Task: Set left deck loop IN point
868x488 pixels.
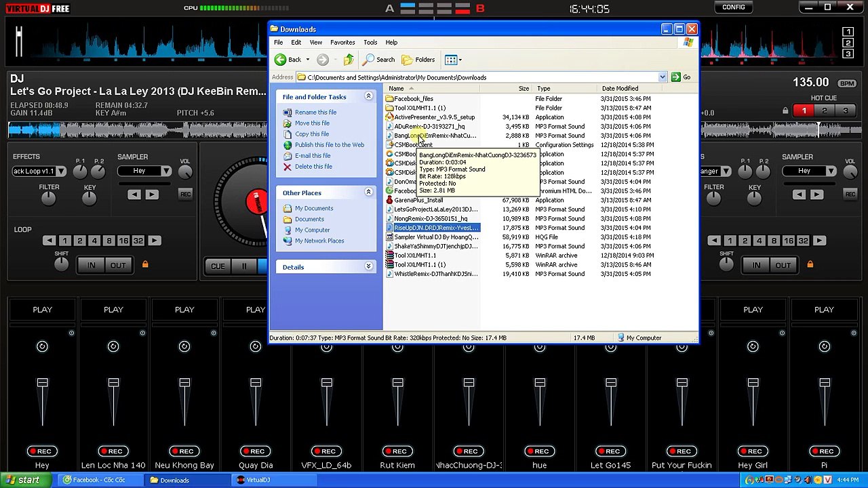Action: (91, 265)
